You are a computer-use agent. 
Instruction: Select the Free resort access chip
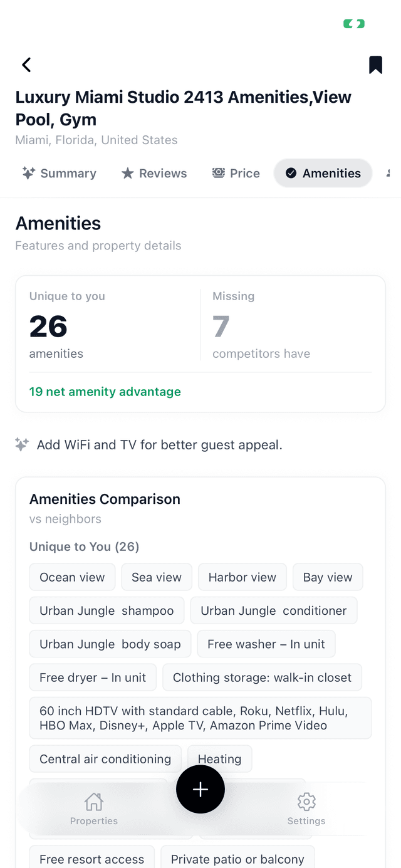point(91,859)
